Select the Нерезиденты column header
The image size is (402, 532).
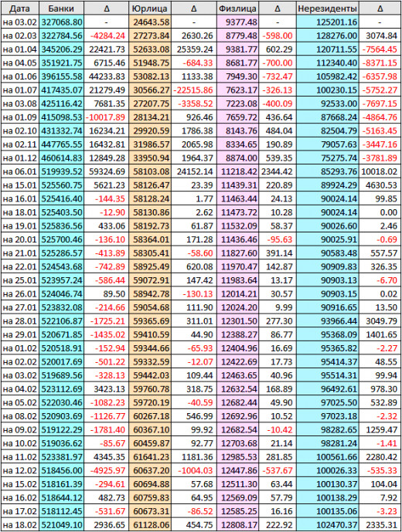(328, 8)
